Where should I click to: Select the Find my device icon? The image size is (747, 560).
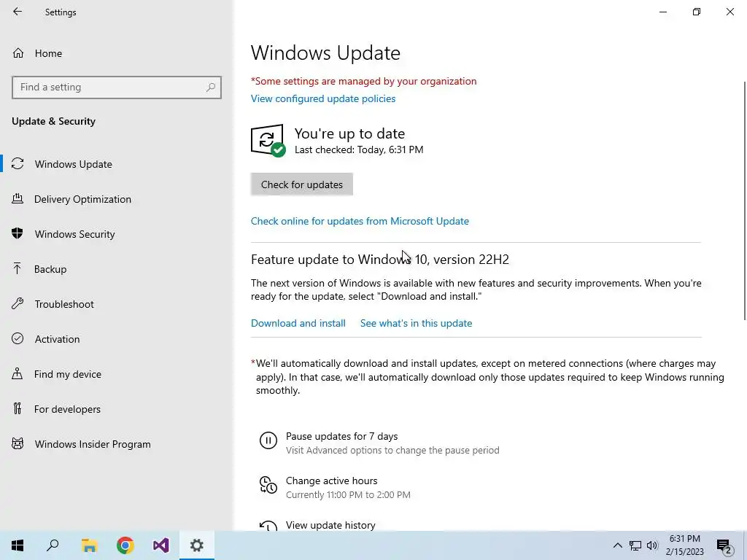coord(18,373)
